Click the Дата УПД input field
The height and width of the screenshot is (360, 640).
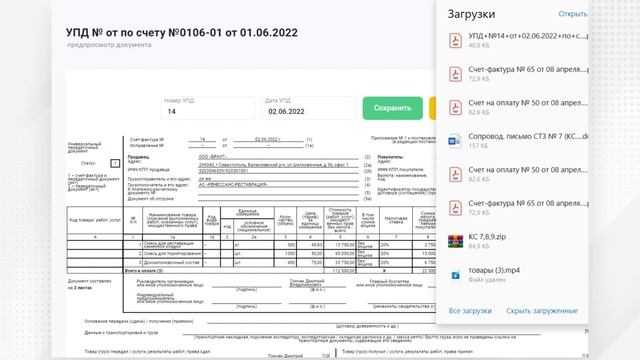[x=309, y=108]
